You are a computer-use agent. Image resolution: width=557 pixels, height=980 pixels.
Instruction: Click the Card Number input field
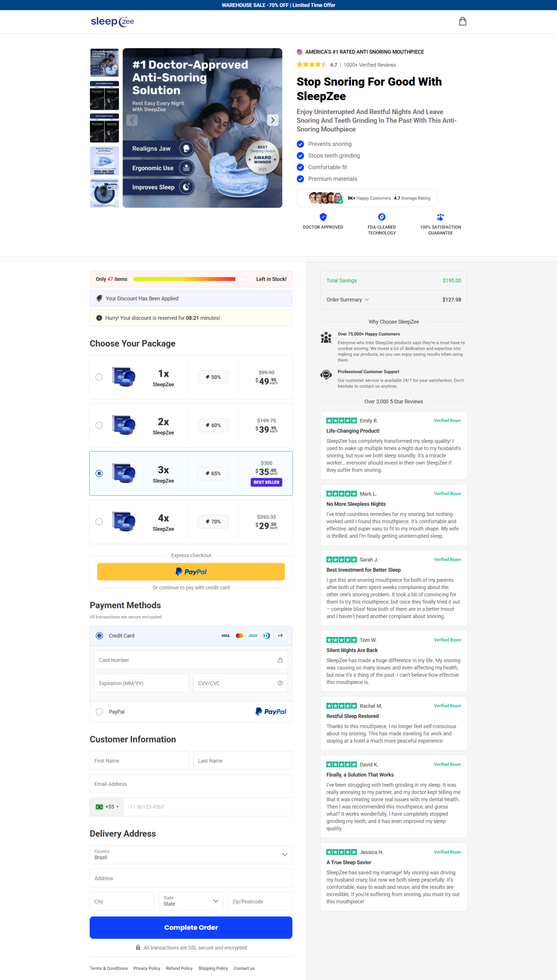click(186, 660)
